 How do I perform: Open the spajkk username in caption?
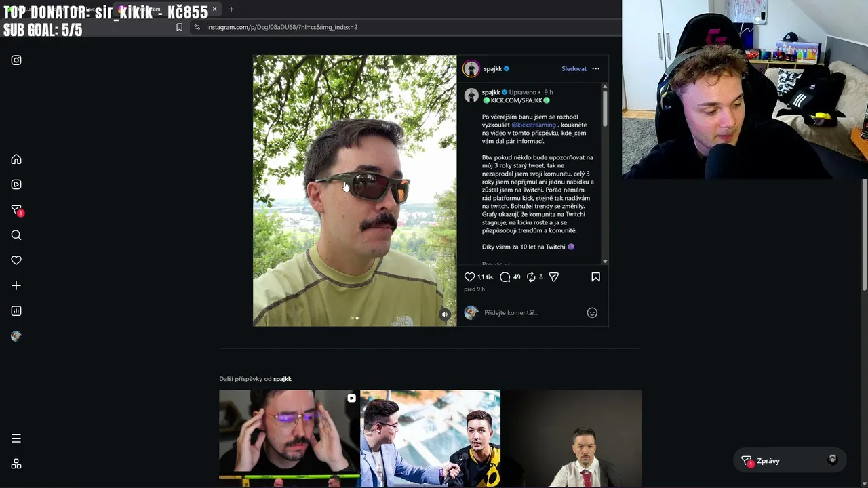(x=491, y=92)
